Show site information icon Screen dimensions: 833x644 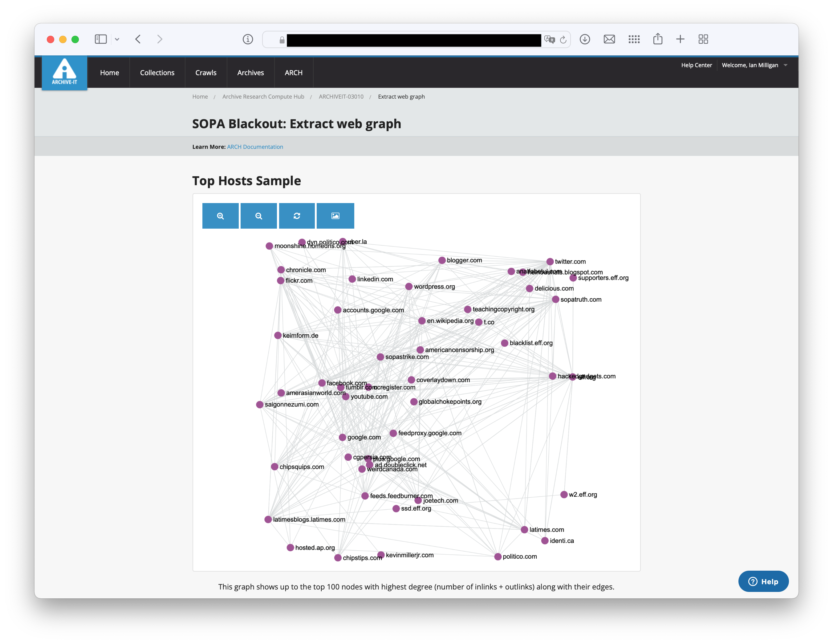click(x=248, y=39)
